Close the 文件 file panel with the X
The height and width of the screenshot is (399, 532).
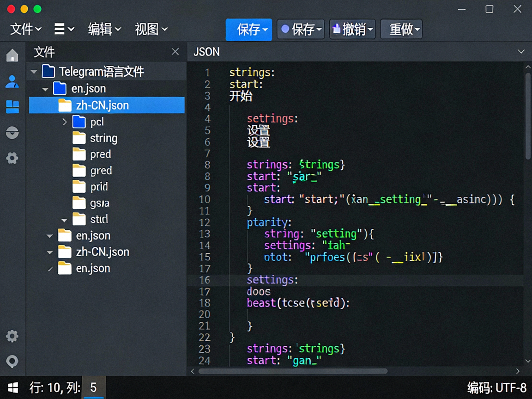tap(175, 52)
